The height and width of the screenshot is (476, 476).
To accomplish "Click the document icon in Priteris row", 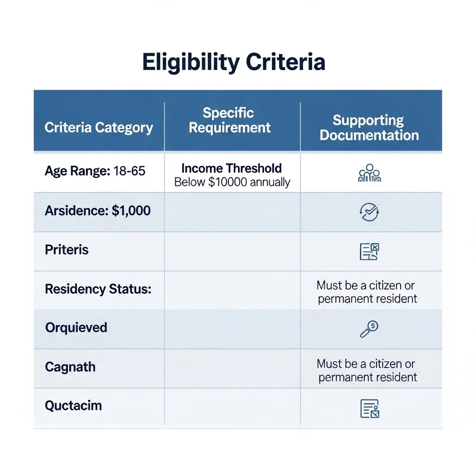I will [370, 251].
